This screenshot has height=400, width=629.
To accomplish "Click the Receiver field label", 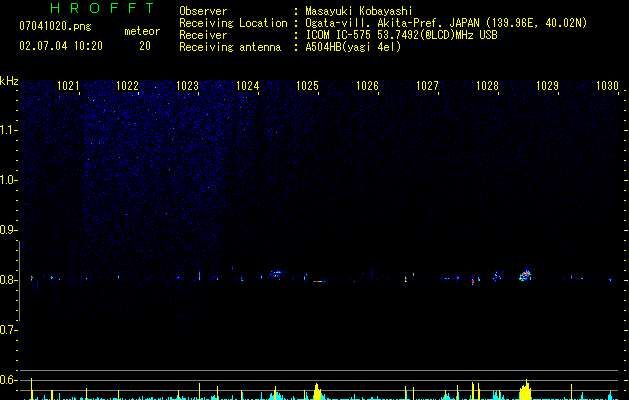I will (203, 35).
